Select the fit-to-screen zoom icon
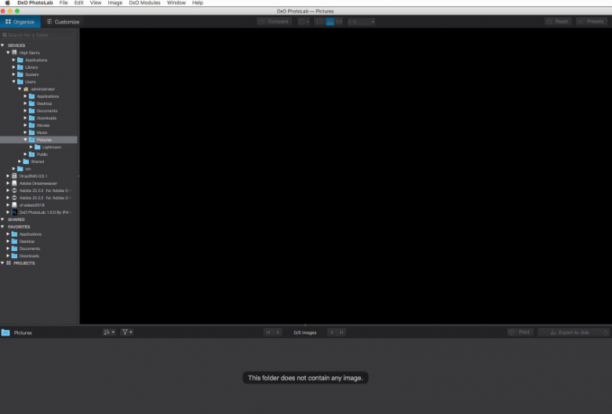Image resolution: width=612 pixels, height=414 pixels. click(320, 21)
